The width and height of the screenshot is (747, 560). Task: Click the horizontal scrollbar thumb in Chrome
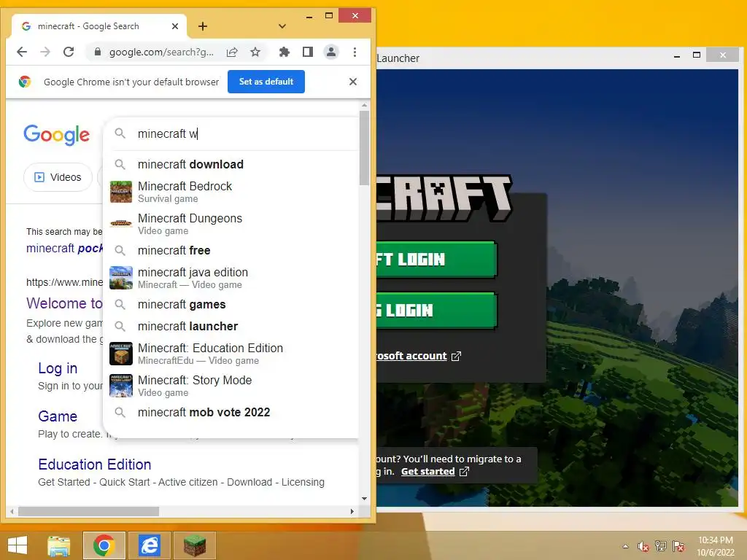point(88,511)
